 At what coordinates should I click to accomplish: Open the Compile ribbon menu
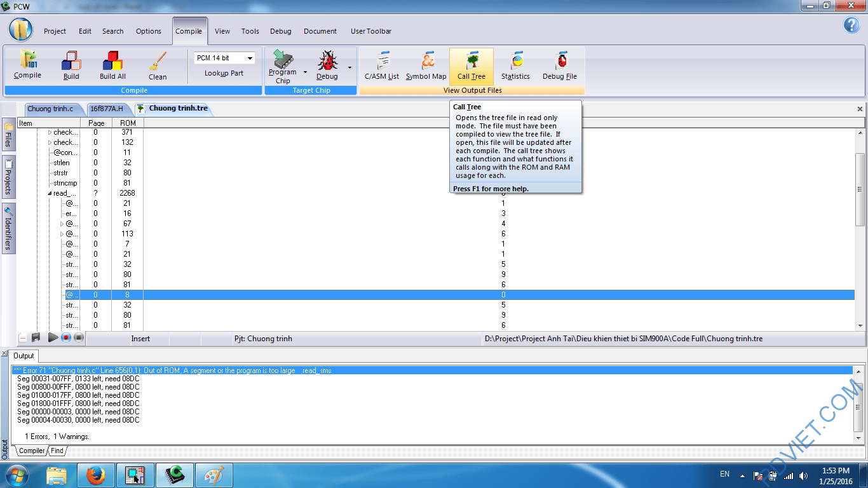tap(189, 30)
